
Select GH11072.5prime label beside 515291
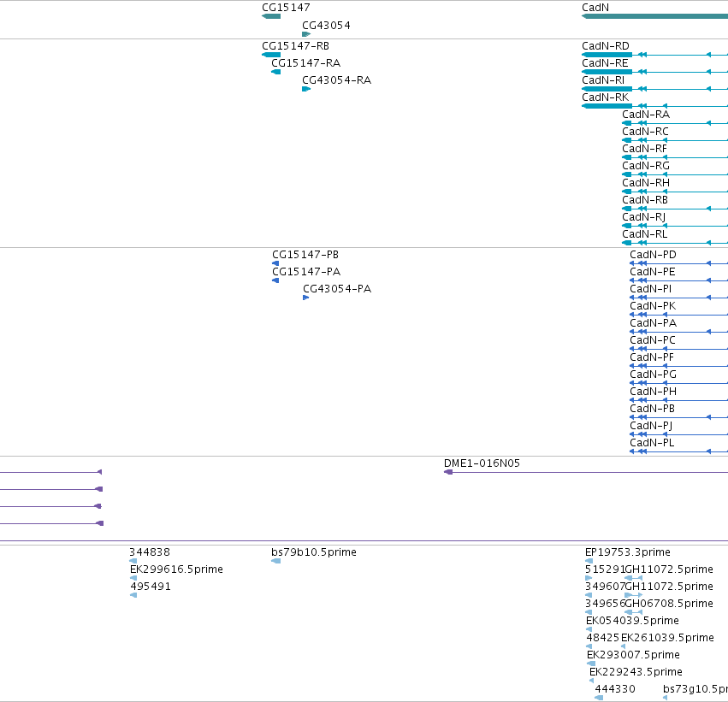669,569
